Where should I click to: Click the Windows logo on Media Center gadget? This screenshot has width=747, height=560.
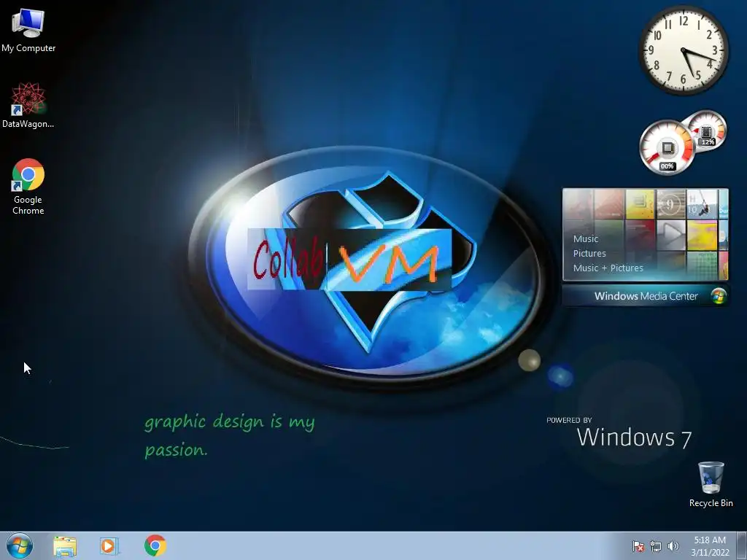click(x=719, y=296)
